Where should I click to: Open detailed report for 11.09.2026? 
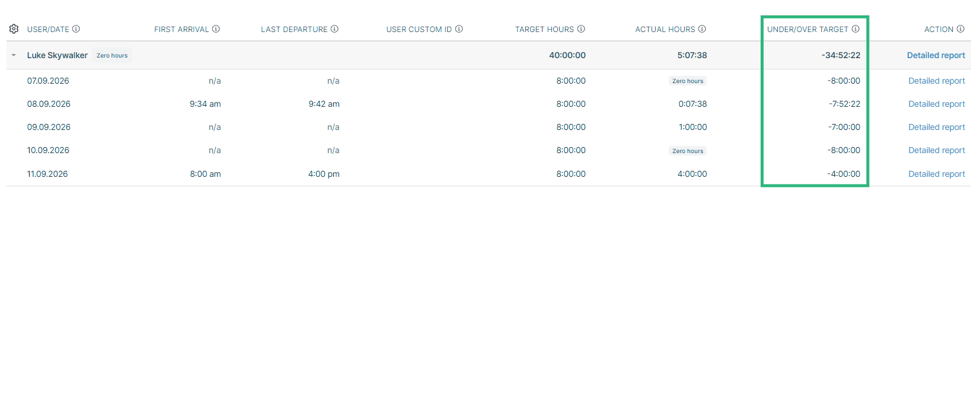937,174
